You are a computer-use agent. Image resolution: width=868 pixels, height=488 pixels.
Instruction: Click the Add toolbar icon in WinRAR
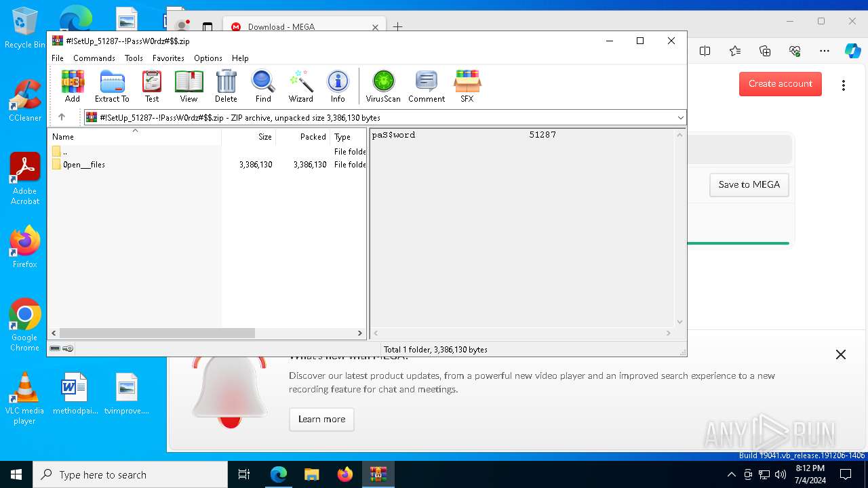73,86
